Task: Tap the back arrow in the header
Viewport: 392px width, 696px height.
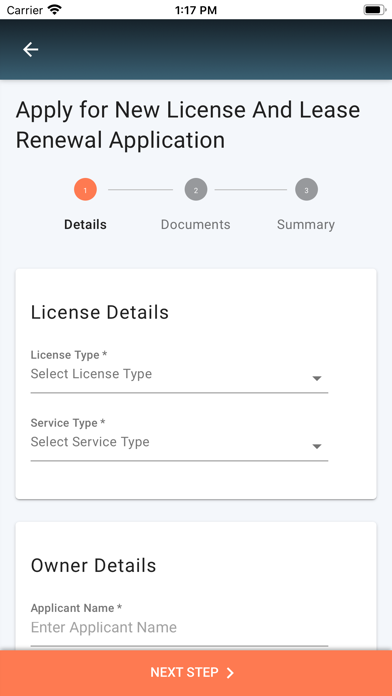Action: [x=31, y=49]
